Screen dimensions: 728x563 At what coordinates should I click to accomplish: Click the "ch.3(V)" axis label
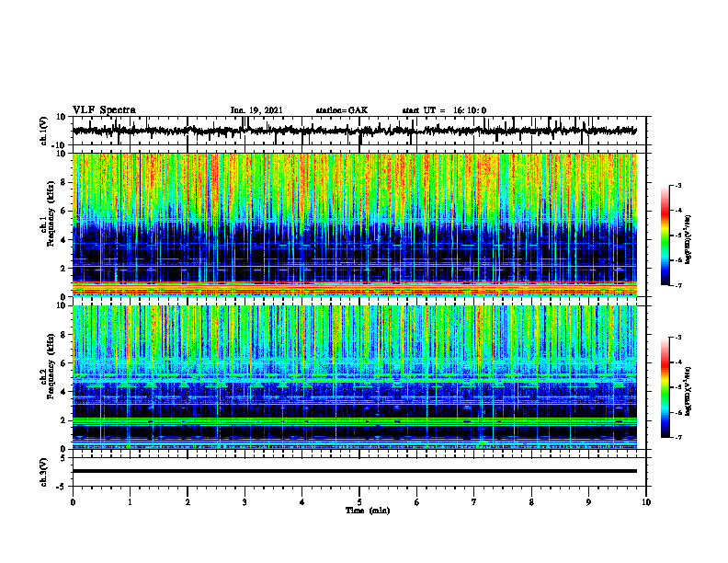click(x=44, y=472)
